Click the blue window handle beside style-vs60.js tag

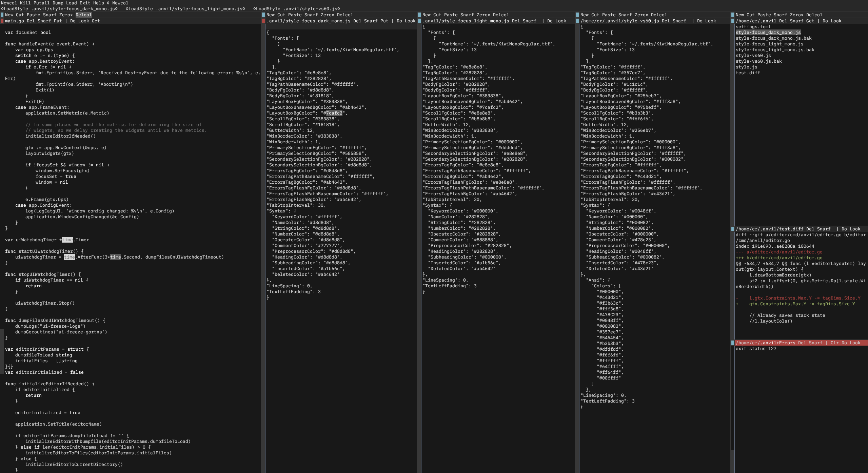pyautogui.click(x=578, y=21)
